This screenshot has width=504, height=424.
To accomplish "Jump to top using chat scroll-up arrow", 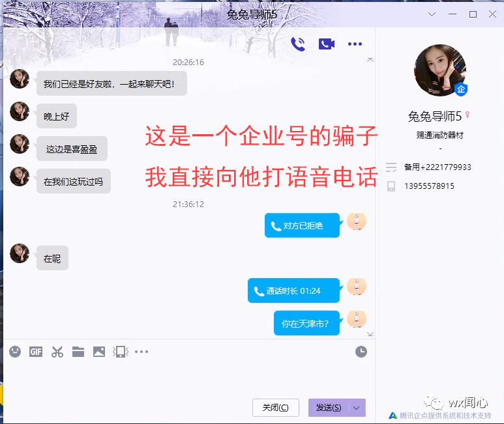I will 370,60.
